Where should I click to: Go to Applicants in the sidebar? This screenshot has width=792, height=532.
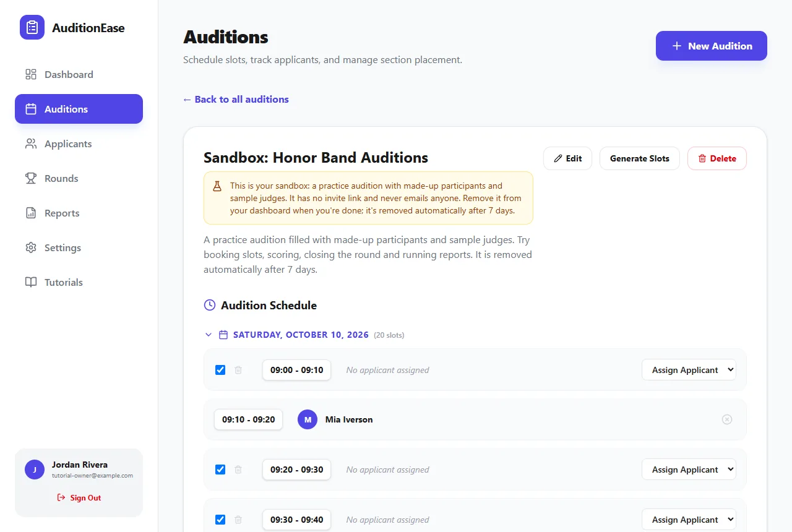79,144
